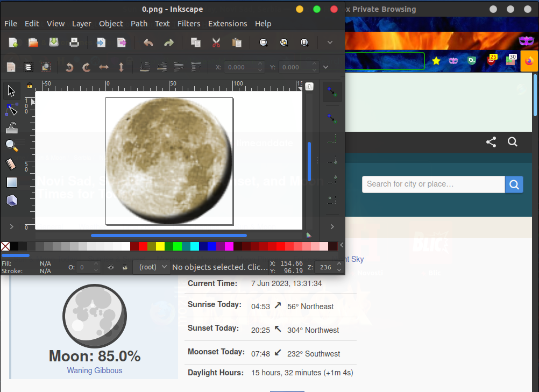Select all objects icon in controls bar
The image size is (539, 392).
pos(11,67)
